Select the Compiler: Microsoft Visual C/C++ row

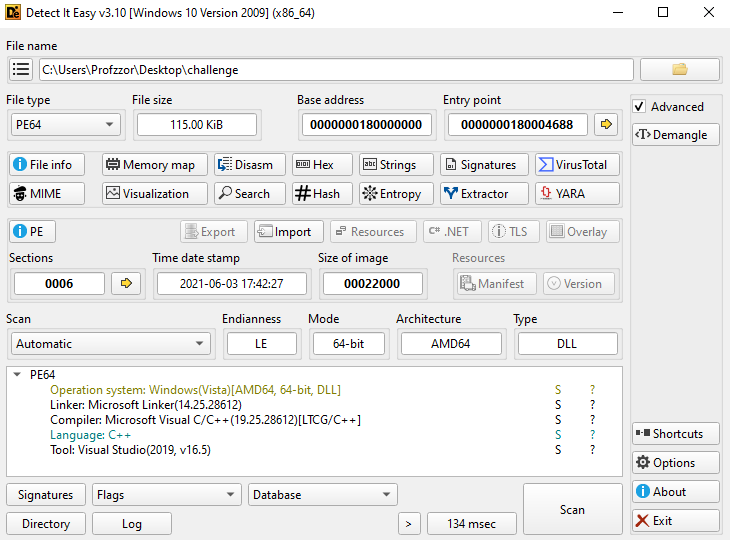[314, 419]
